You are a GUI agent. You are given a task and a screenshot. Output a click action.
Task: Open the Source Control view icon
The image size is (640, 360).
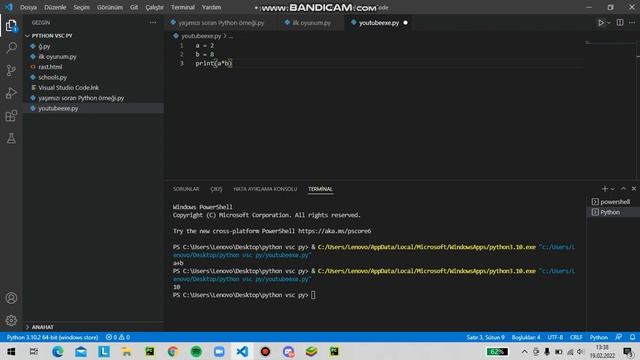coord(11,70)
